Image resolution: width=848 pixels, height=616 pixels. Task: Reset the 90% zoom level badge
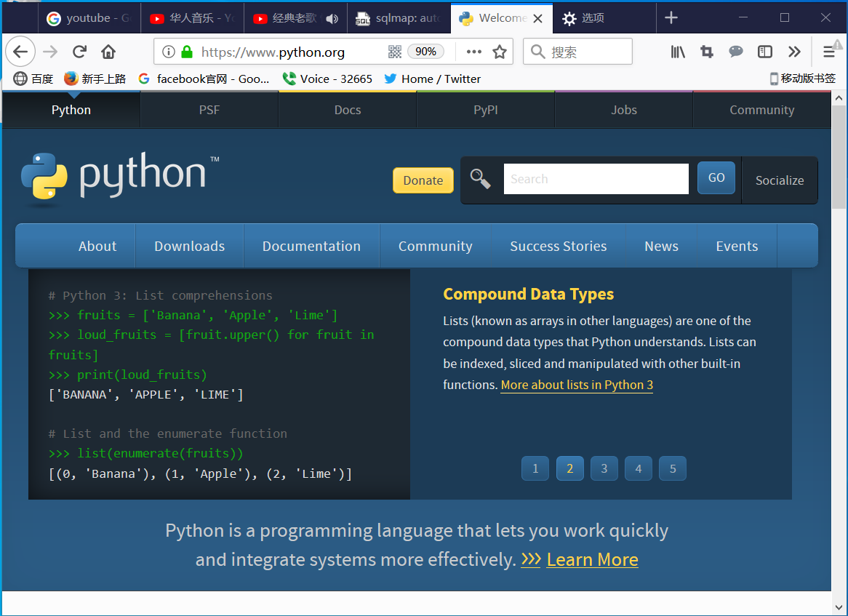point(425,52)
